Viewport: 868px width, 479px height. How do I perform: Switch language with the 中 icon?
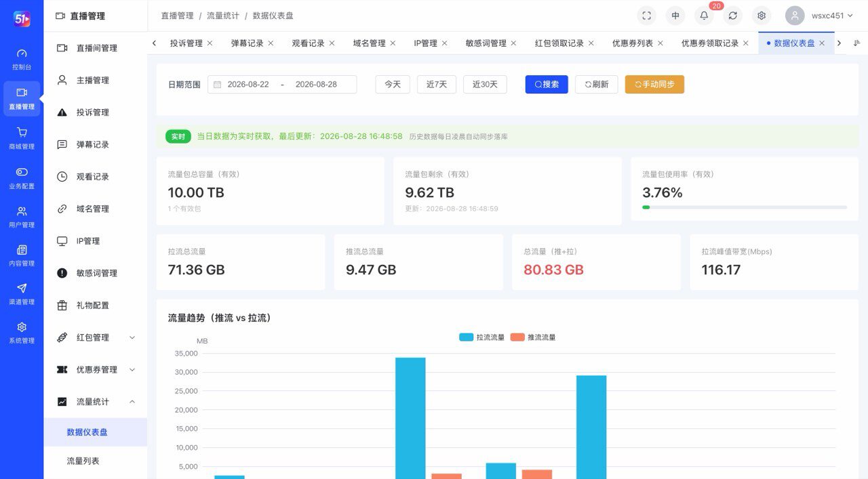(x=675, y=16)
